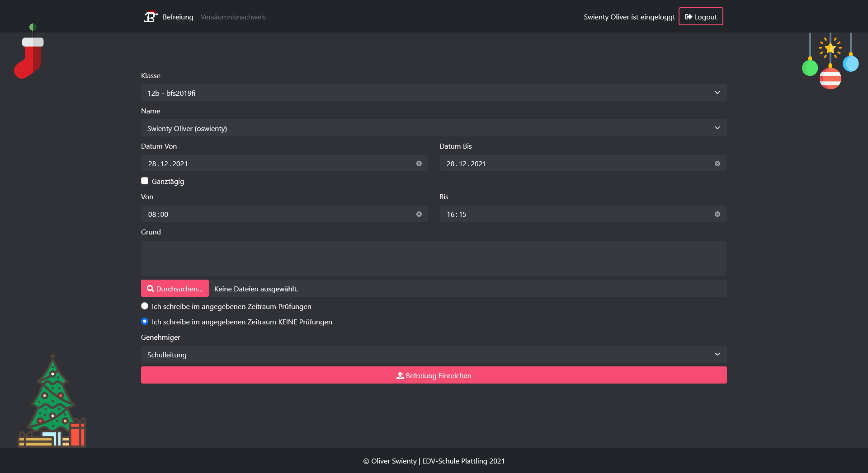
Task: Click the Durchsuchen file browse button
Action: [175, 288]
